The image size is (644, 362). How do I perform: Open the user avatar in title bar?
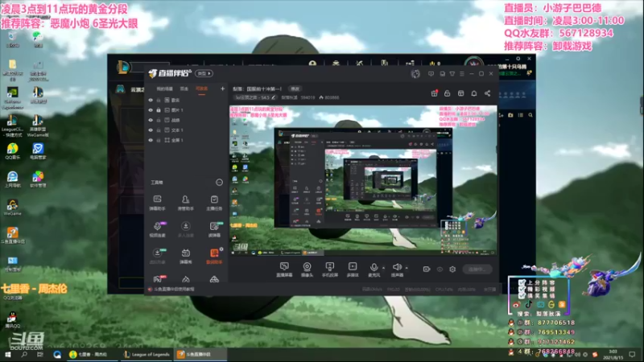tap(415, 74)
